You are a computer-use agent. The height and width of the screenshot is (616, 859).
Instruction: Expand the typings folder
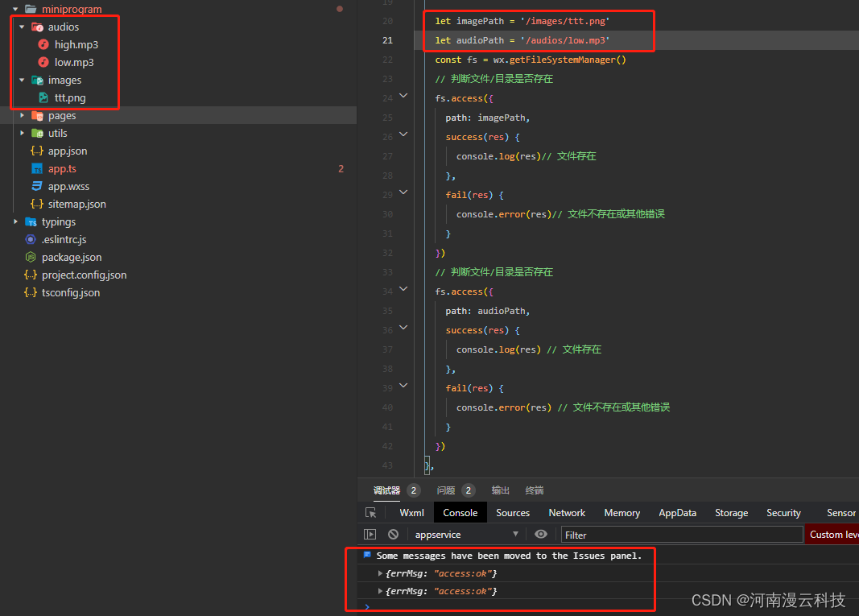pos(16,222)
